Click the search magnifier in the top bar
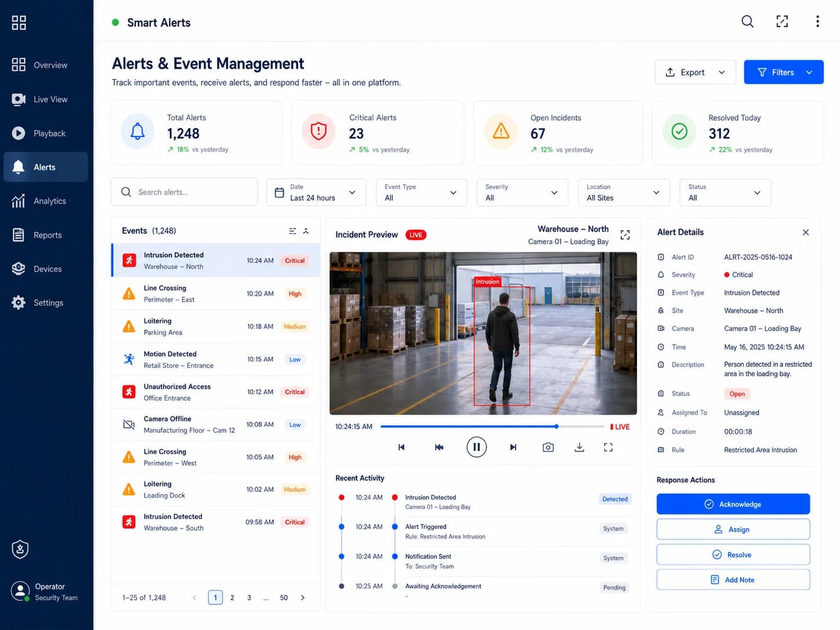Screen dimensions: 840x630 click(x=747, y=21)
